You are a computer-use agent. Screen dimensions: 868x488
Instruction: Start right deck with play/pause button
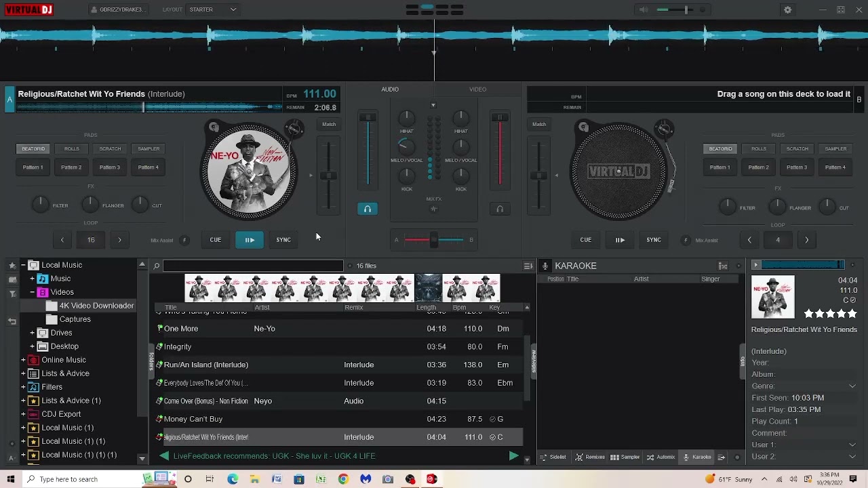click(x=620, y=240)
